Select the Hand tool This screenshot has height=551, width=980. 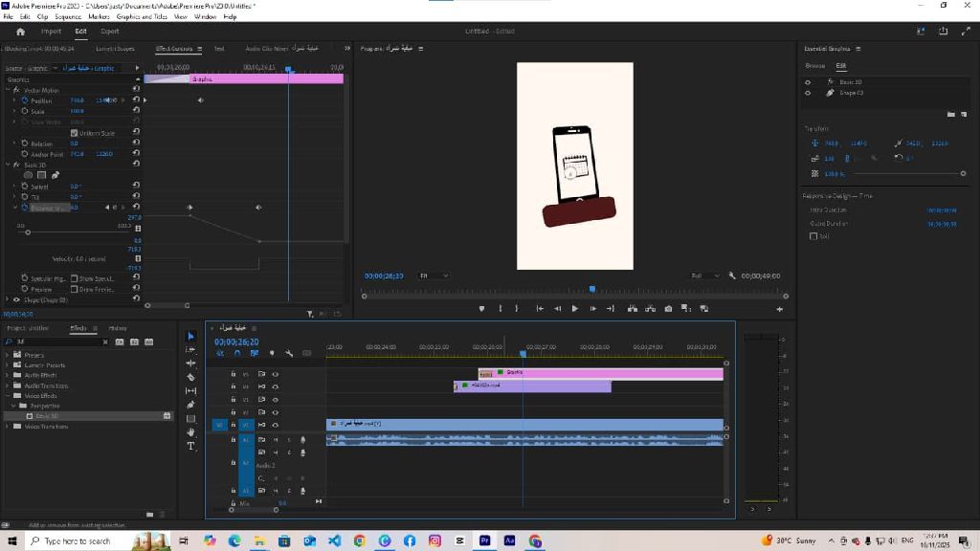(x=190, y=432)
